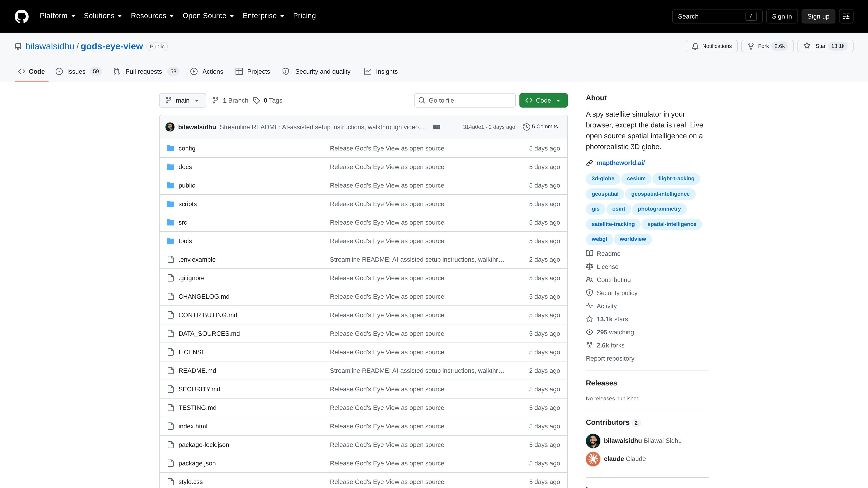This screenshot has width=868, height=488.
Task: Open the bilawalsidhu owner link
Action: click(50, 47)
